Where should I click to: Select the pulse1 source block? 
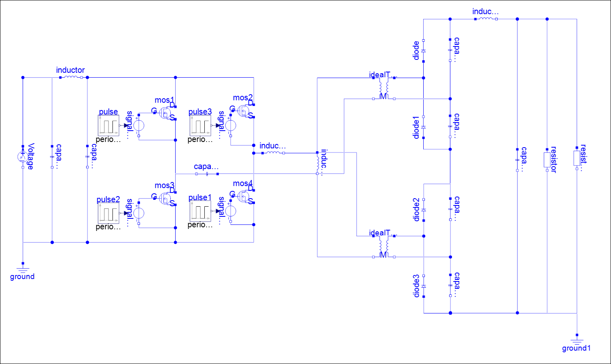pyautogui.click(x=200, y=211)
